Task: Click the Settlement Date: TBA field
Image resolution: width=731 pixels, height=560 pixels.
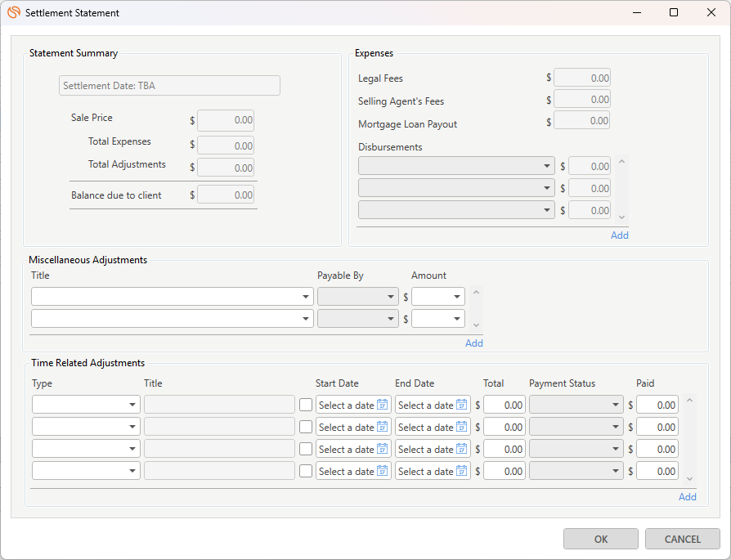Action: pyautogui.click(x=170, y=86)
